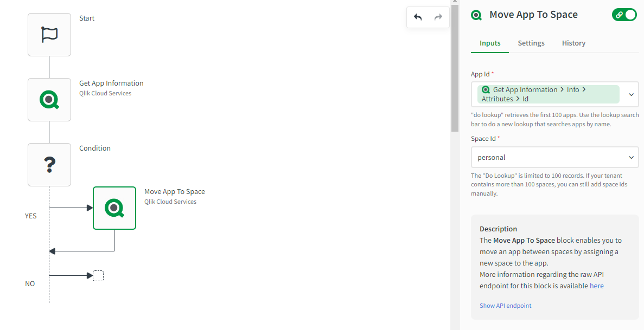Screen dimensions: 644x330
Task: Select the Inputs tab
Action: coord(490,43)
